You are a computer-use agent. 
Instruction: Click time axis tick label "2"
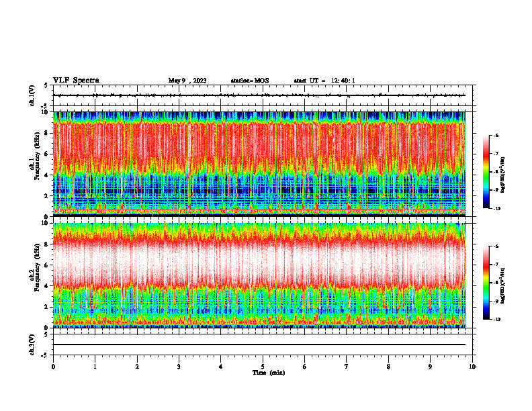pos(137,367)
